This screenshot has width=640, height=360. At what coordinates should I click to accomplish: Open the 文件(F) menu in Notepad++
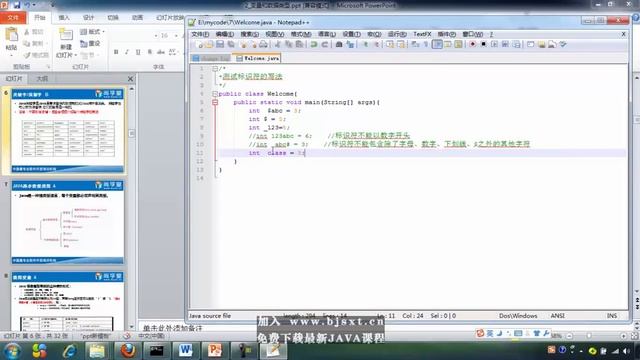(x=200, y=34)
